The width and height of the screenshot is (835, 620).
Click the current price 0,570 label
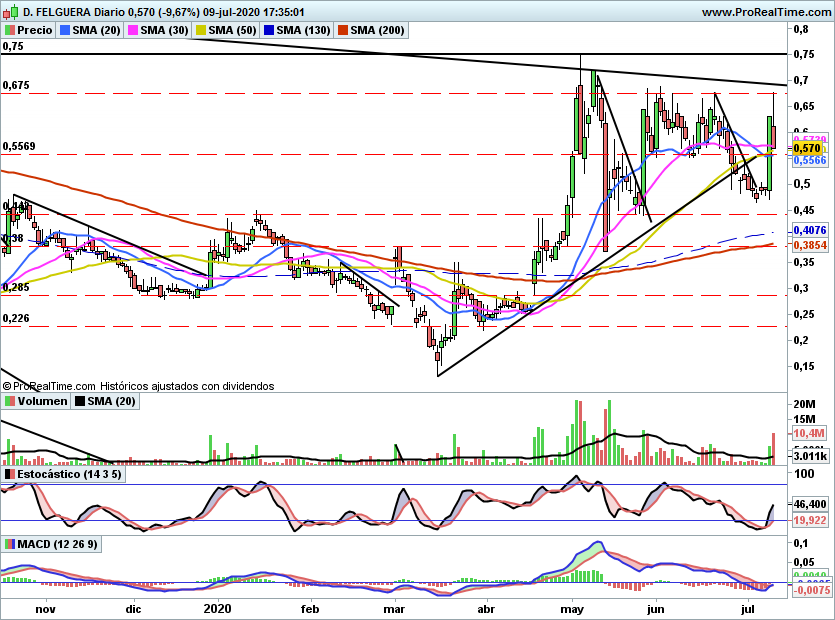pyautogui.click(x=807, y=148)
